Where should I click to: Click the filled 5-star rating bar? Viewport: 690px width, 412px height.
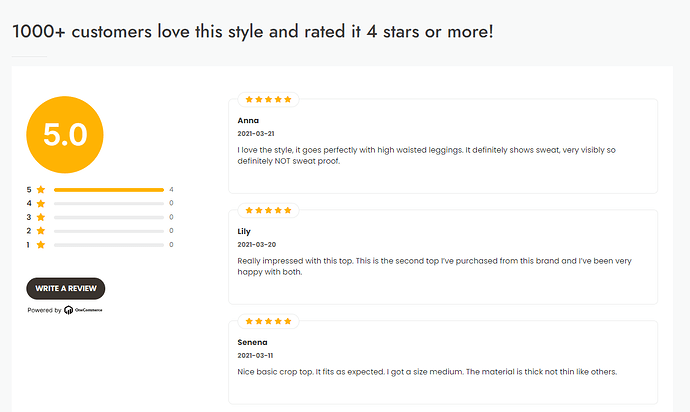tap(108, 189)
